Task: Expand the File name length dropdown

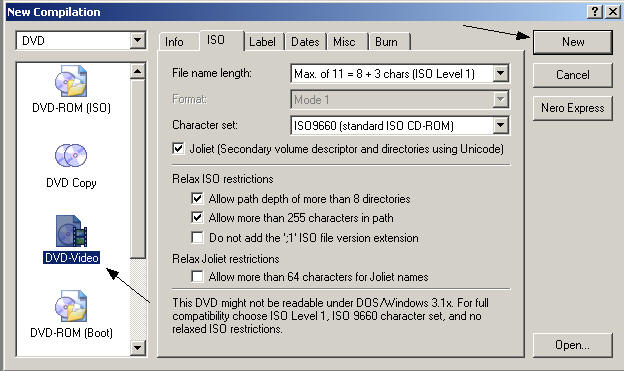Action: [x=500, y=73]
